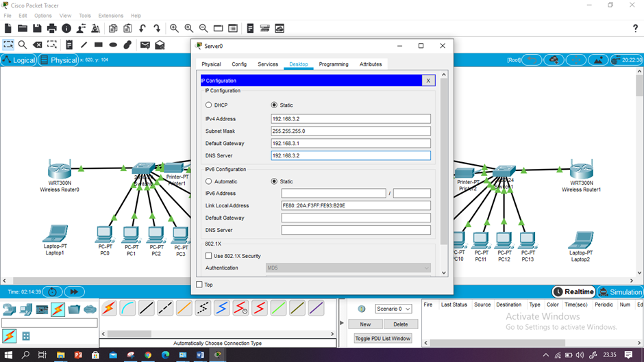Select the Draw Rectangle tool
Screen dimensions: 644x362
click(x=98, y=44)
